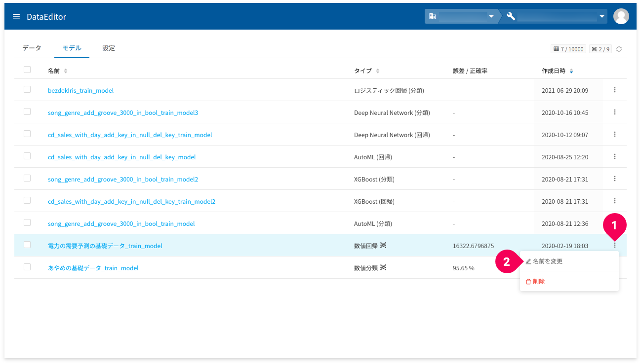Check the cd_sales del_key_model row checkbox
This screenshot has width=641, height=364.
tap(27, 156)
